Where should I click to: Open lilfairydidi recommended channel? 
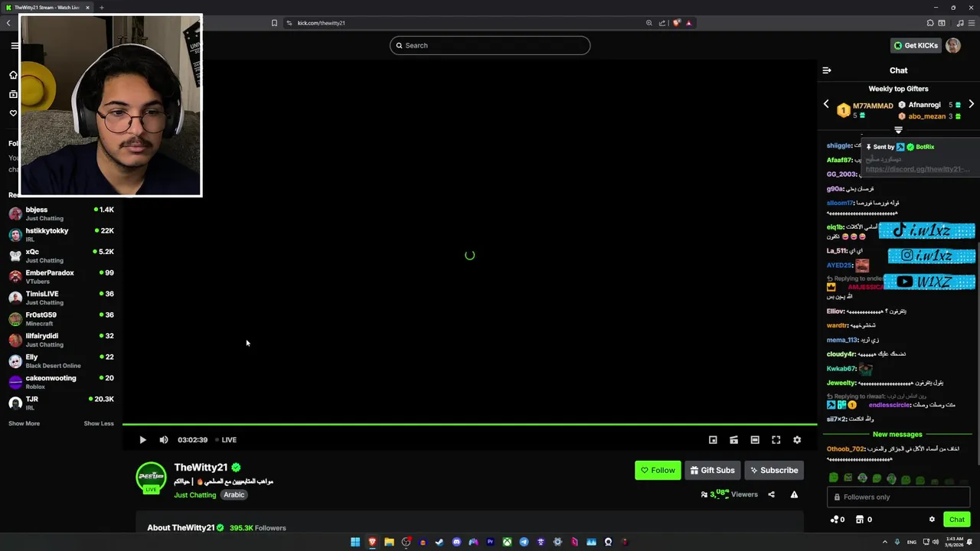tap(61, 340)
